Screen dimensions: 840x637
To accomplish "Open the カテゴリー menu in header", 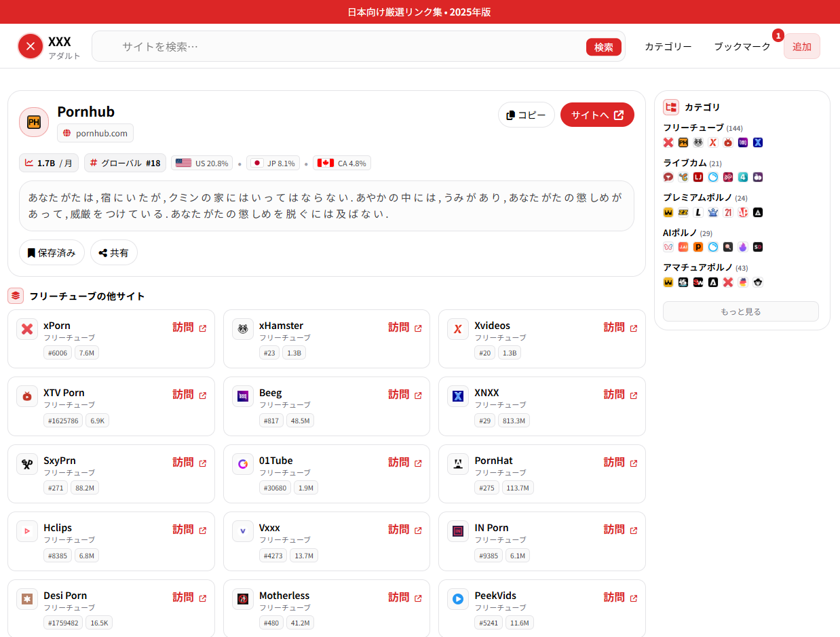I will [668, 47].
